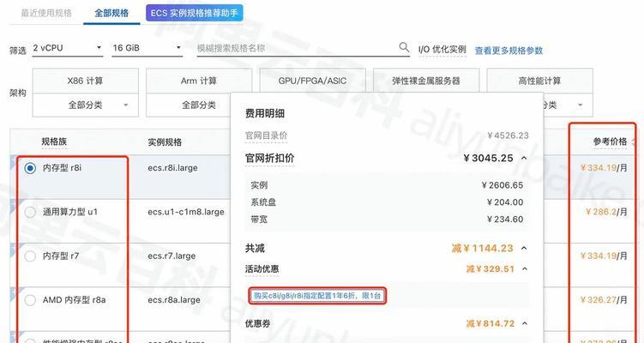Select the 内存型 r8i radio button

[x=30, y=168]
